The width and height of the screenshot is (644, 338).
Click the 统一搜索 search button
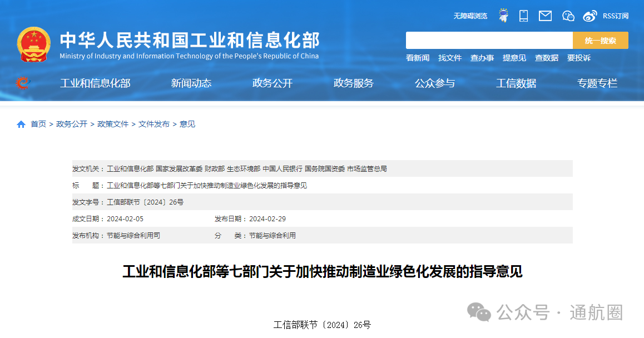[x=600, y=40]
